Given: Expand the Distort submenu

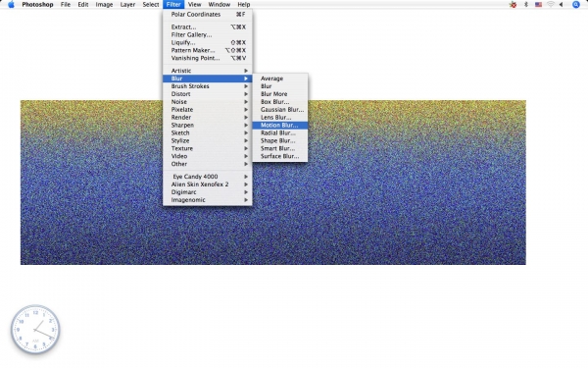Looking at the screenshot, I should (208, 94).
